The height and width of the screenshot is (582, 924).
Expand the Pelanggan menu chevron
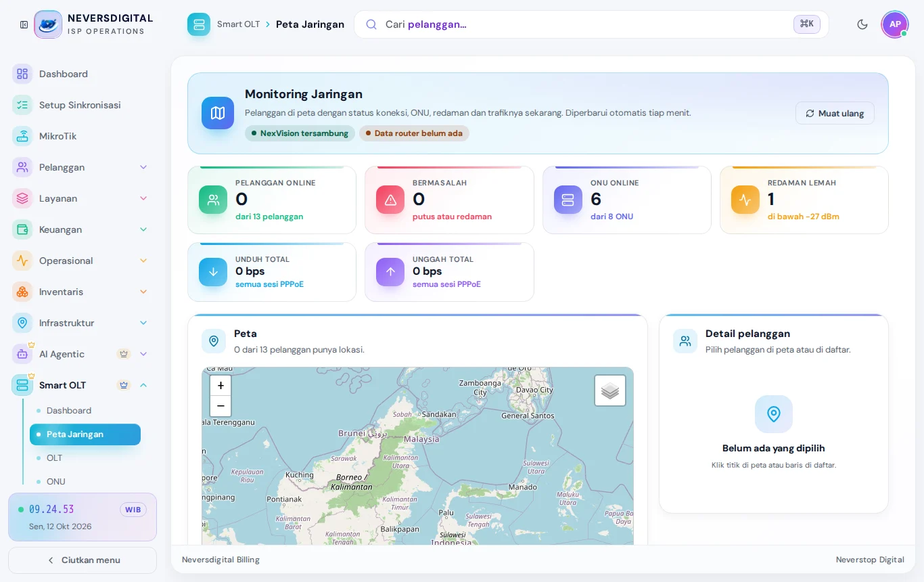point(143,167)
